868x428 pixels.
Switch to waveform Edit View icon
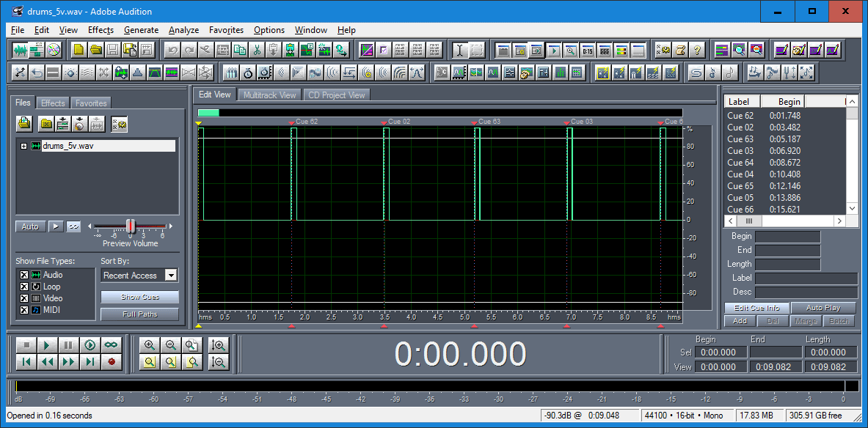[x=21, y=51]
